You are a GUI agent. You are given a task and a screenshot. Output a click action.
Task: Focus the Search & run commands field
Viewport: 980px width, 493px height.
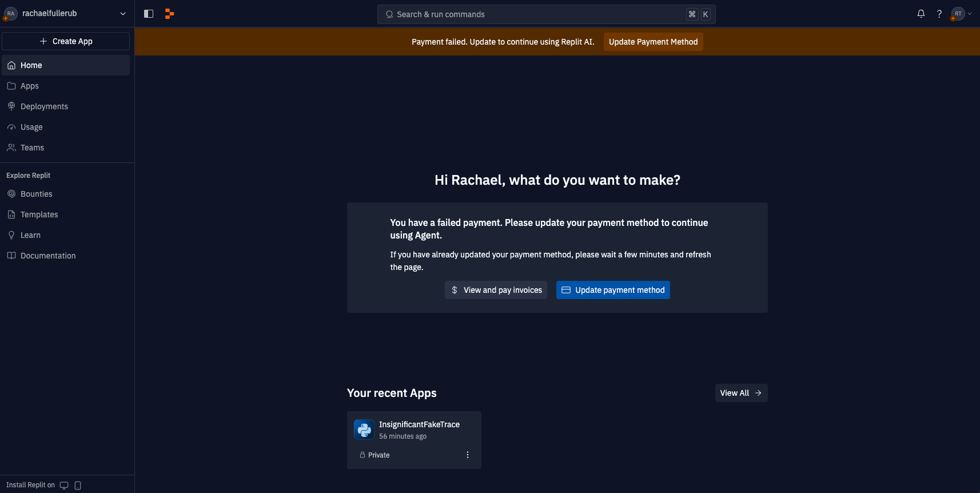[546, 14]
